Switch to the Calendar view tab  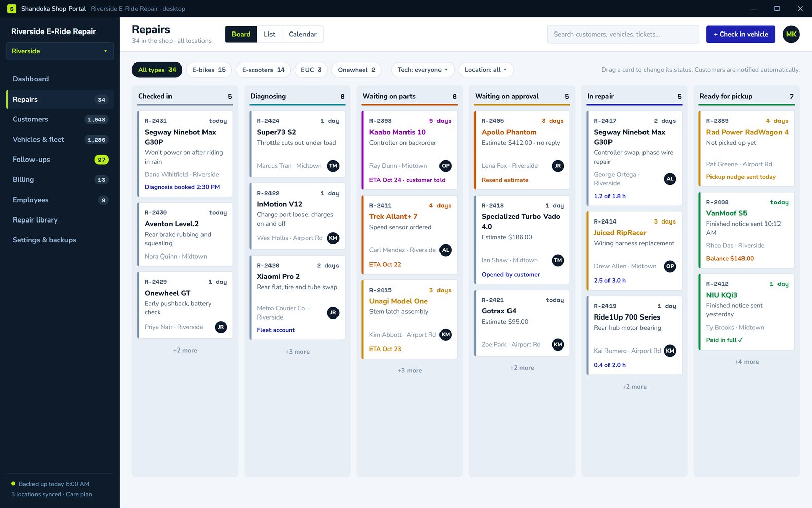coord(302,34)
